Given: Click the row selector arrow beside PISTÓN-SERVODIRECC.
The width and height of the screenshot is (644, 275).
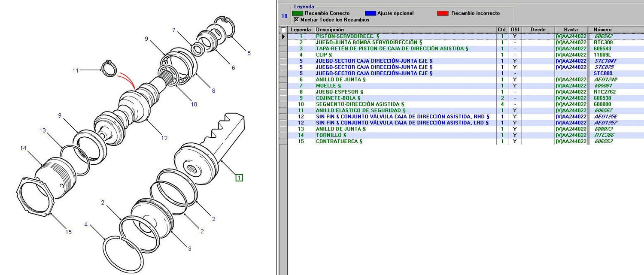Looking at the screenshot, I should point(283,36).
